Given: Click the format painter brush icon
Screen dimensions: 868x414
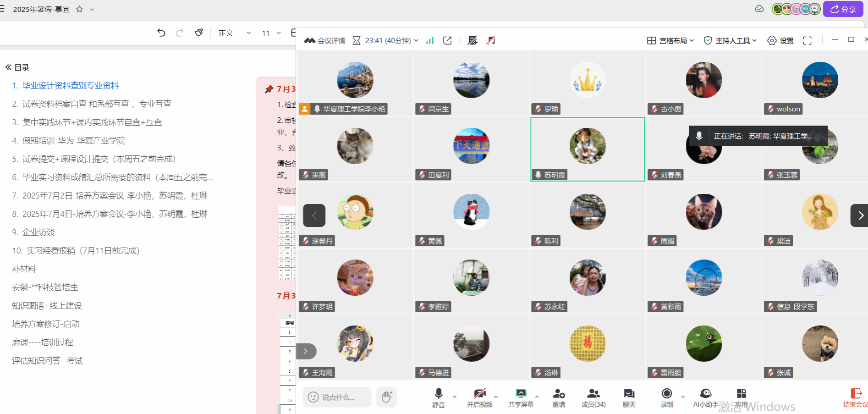Looking at the screenshot, I should pyautogui.click(x=198, y=33).
